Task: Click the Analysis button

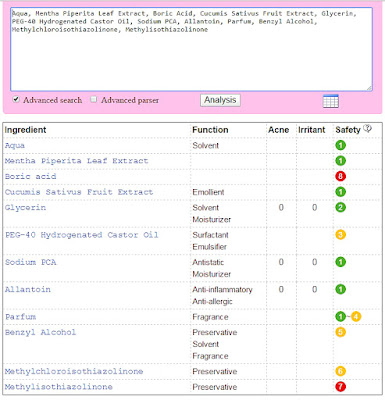Action: 220,100
